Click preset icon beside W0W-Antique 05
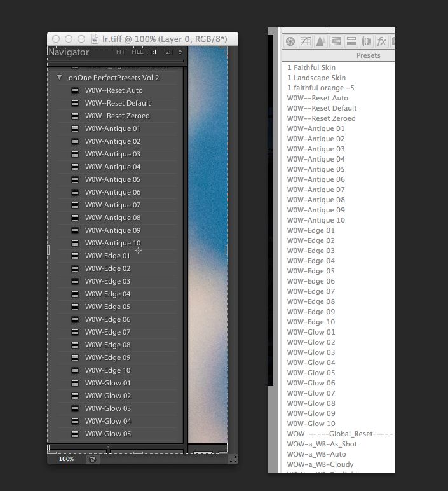Image resolution: width=448 pixels, height=491 pixels. click(x=74, y=179)
